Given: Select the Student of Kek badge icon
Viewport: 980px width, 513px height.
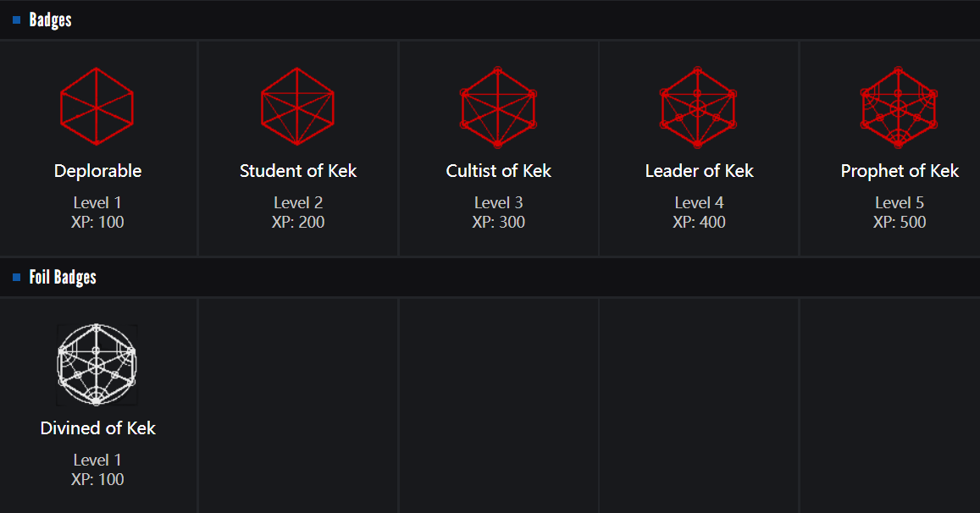Looking at the screenshot, I should tap(297, 108).
